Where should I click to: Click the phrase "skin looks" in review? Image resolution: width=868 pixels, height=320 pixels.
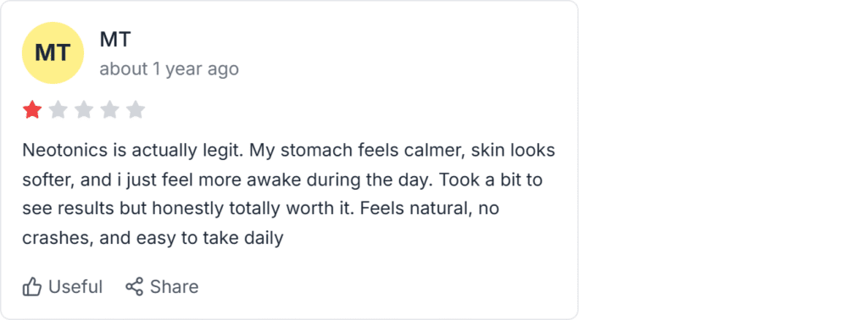[513, 151]
